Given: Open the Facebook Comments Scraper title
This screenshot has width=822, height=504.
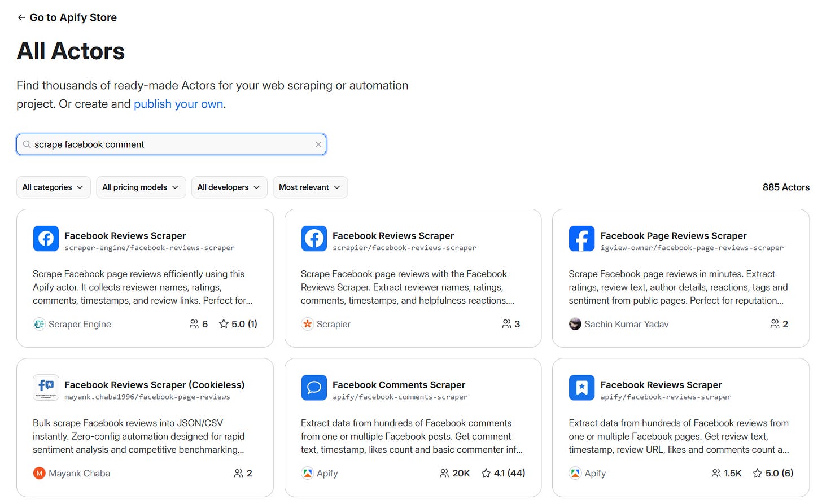Looking at the screenshot, I should click(x=399, y=384).
